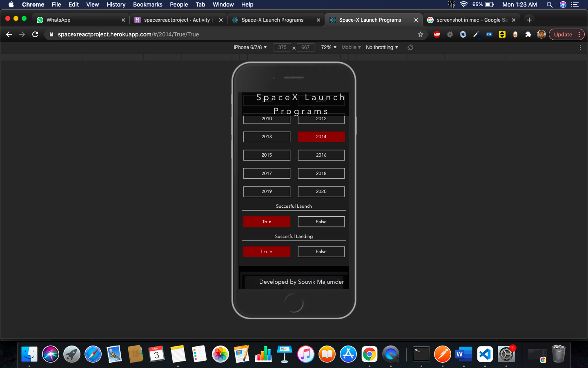
Task: Close the screenshot in mac Google tab
Action: tap(514, 20)
